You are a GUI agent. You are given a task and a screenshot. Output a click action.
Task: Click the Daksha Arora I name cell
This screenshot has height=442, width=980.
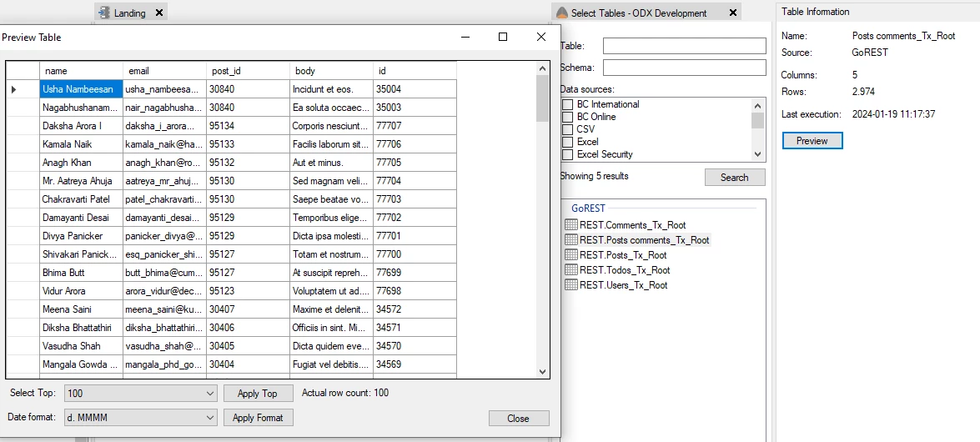coord(81,126)
